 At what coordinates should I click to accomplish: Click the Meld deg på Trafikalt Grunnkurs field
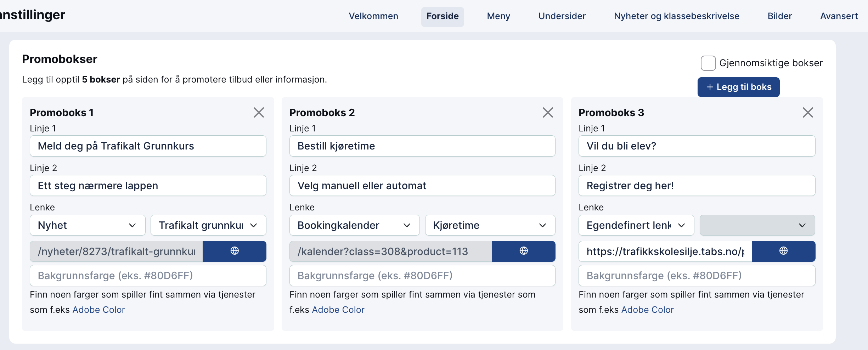point(148,146)
